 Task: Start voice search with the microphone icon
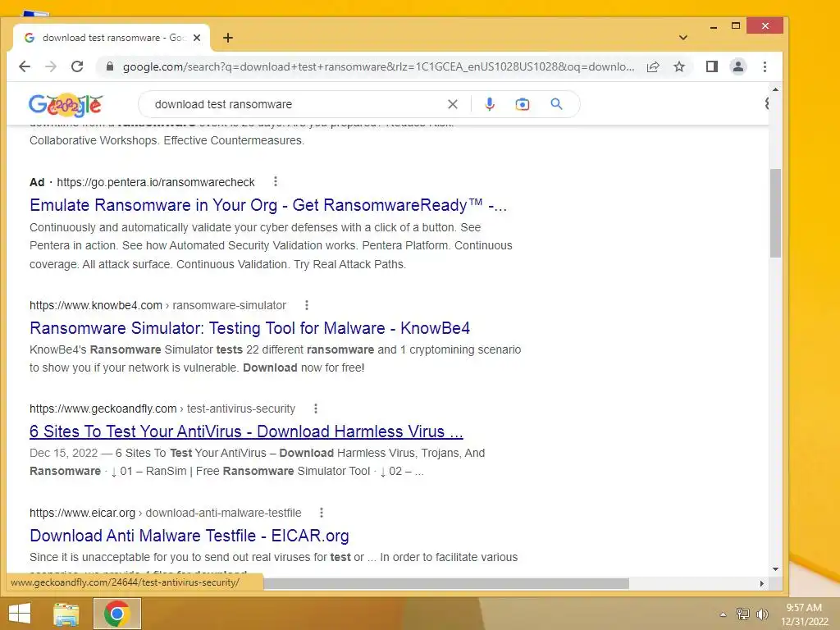pyautogui.click(x=489, y=104)
